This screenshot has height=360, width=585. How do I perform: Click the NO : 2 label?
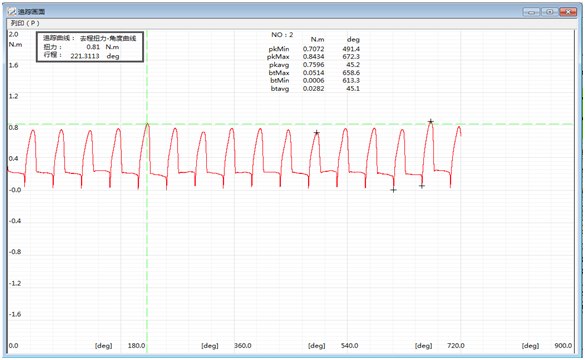pos(282,35)
